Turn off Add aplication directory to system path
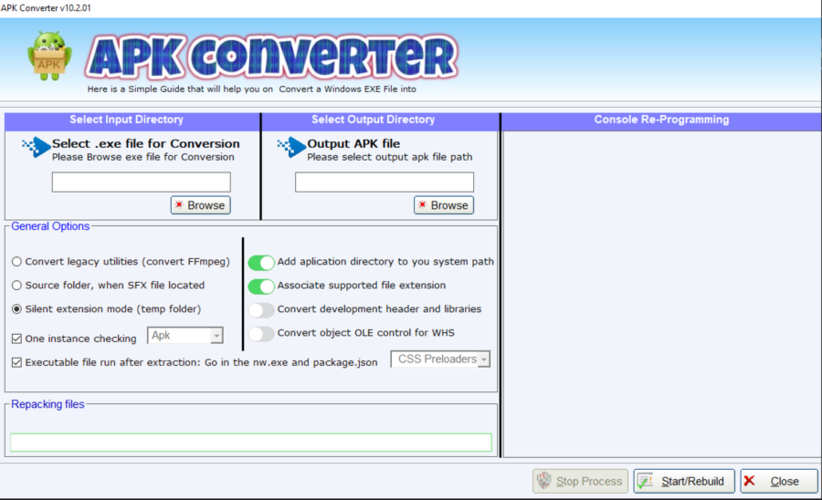822x500 pixels. click(x=261, y=262)
